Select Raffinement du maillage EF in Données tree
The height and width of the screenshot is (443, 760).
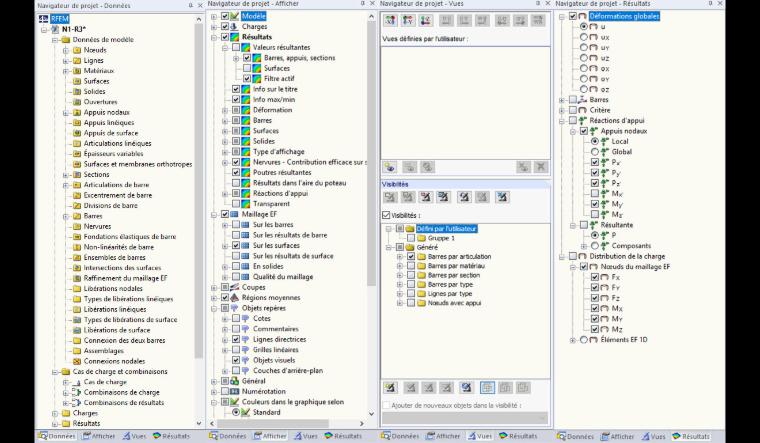coord(126,278)
